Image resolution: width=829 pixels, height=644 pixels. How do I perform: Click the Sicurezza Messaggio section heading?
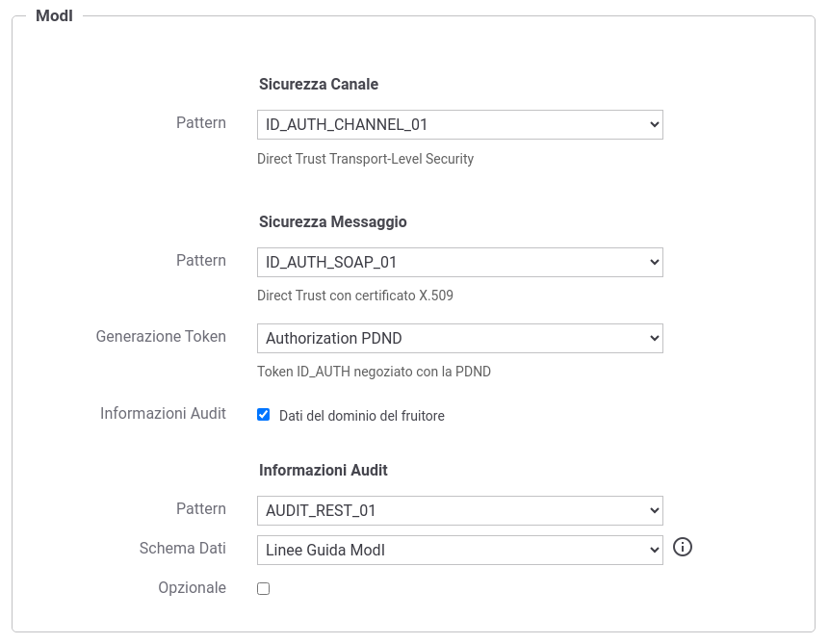[x=332, y=221]
